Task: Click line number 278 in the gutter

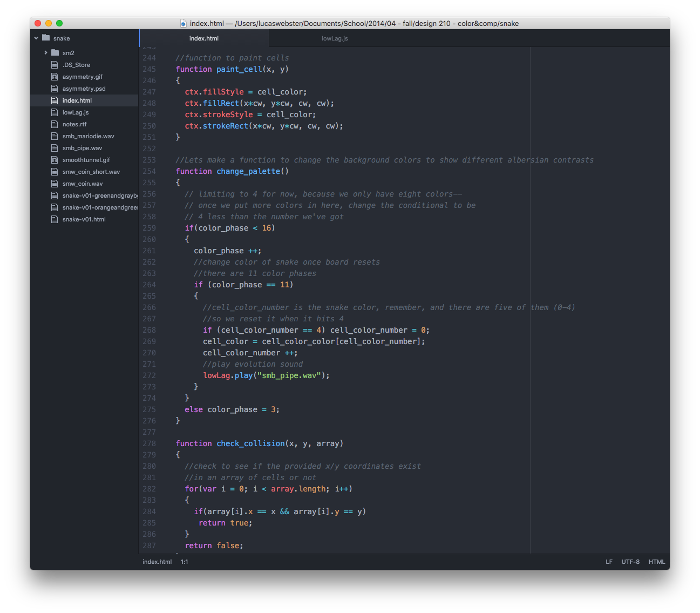Action: click(149, 443)
